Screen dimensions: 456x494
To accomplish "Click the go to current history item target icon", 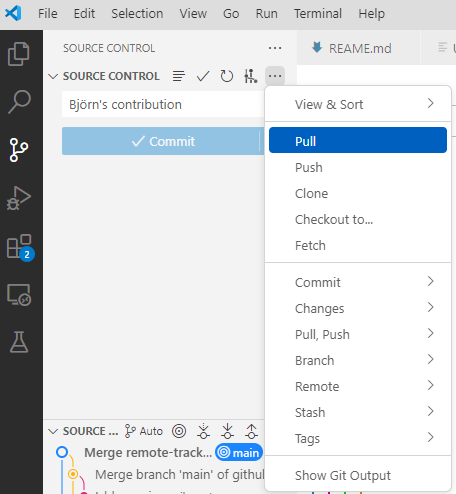I will pyautogui.click(x=179, y=431).
